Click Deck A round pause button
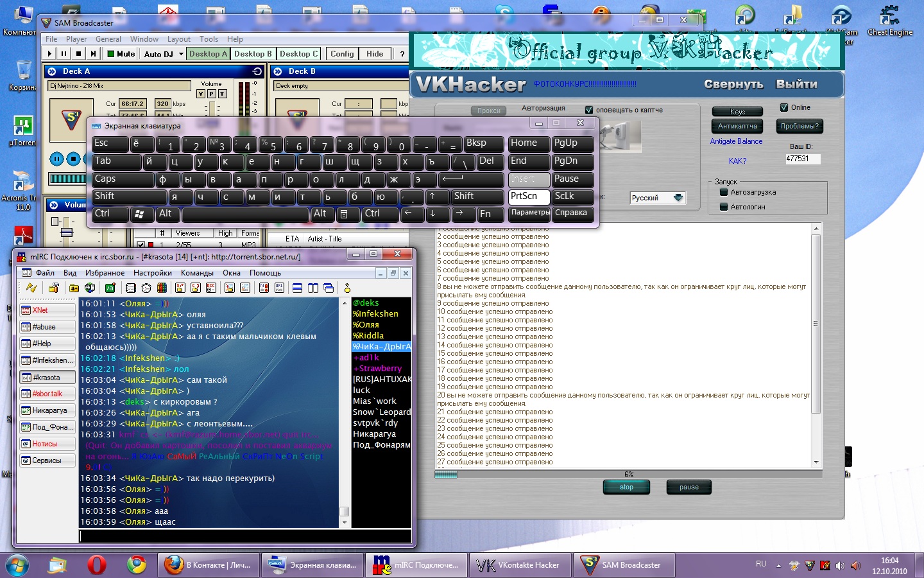The width and height of the screenshot is (924, 578). coord(56,159)
